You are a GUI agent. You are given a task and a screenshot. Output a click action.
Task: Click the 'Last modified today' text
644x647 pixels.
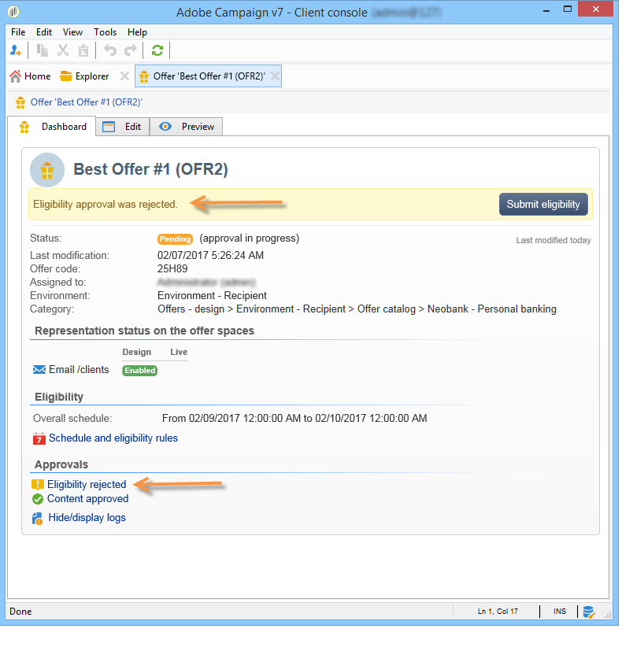coord(553,241)
